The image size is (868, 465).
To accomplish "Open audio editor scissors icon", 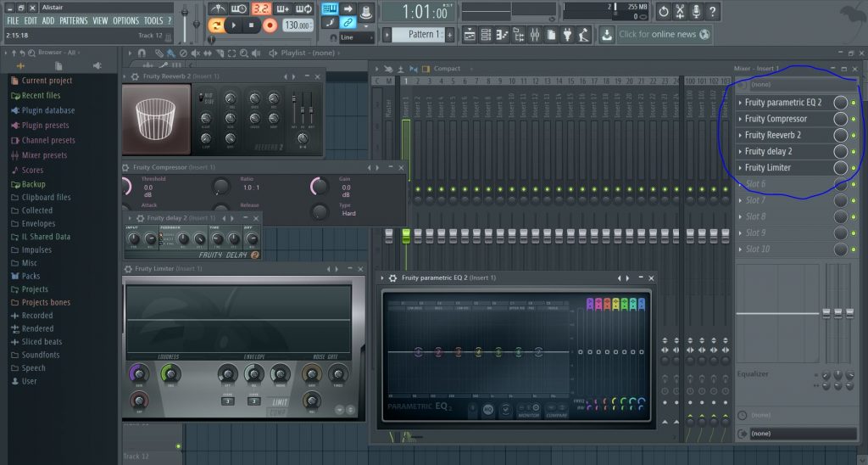I will [x=680, y=10].
